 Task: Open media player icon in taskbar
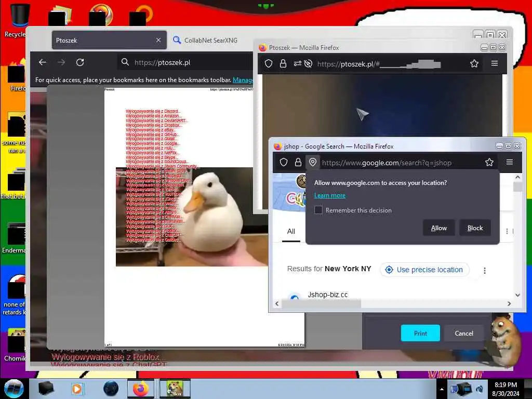tap(77, 389)
